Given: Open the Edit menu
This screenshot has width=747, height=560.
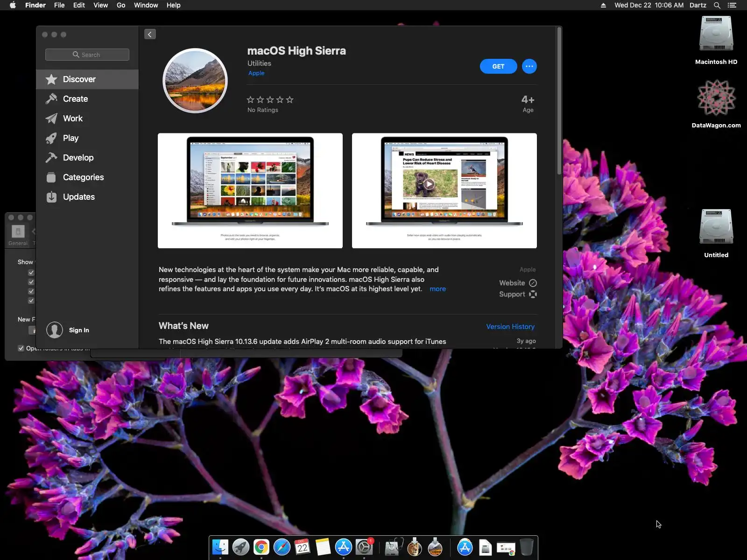Looking at the screenshot, I should tap(79, 5).
